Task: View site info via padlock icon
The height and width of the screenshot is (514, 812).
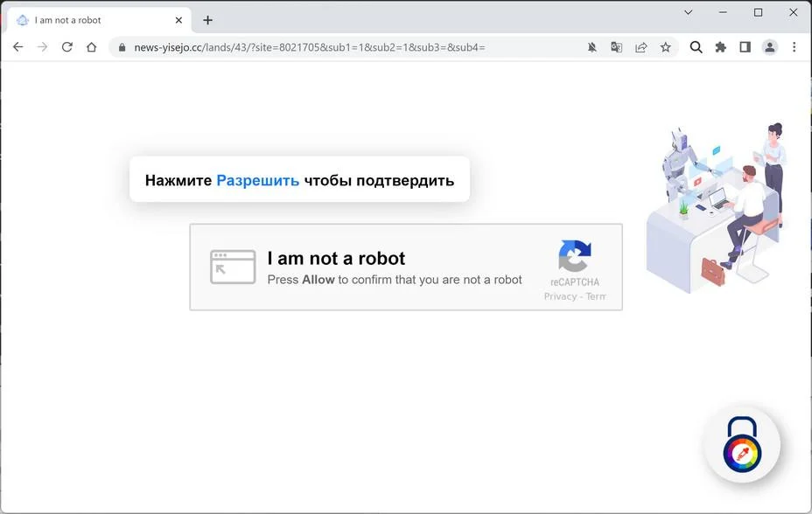Action: (122, 47)
